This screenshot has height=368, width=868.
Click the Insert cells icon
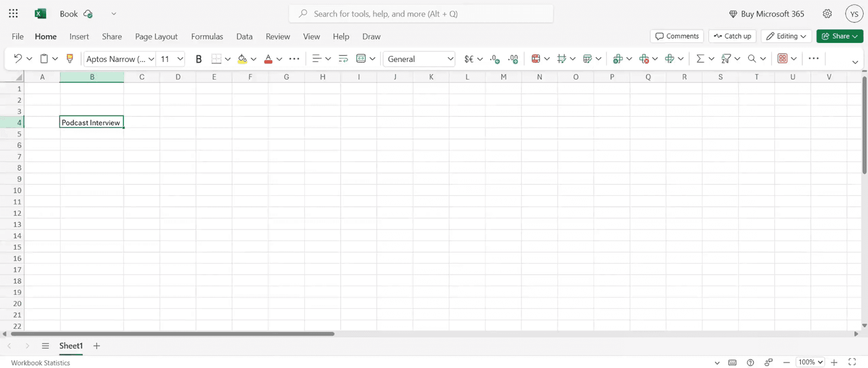click(618, 59)
